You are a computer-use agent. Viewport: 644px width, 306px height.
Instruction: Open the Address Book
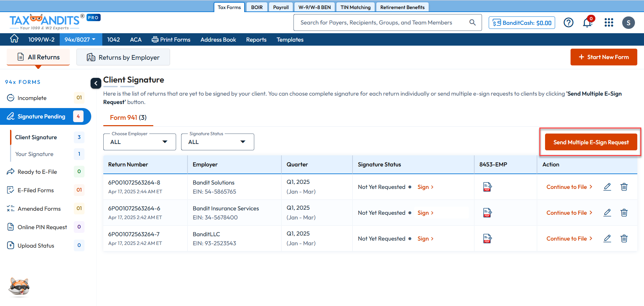coord(218,40)
